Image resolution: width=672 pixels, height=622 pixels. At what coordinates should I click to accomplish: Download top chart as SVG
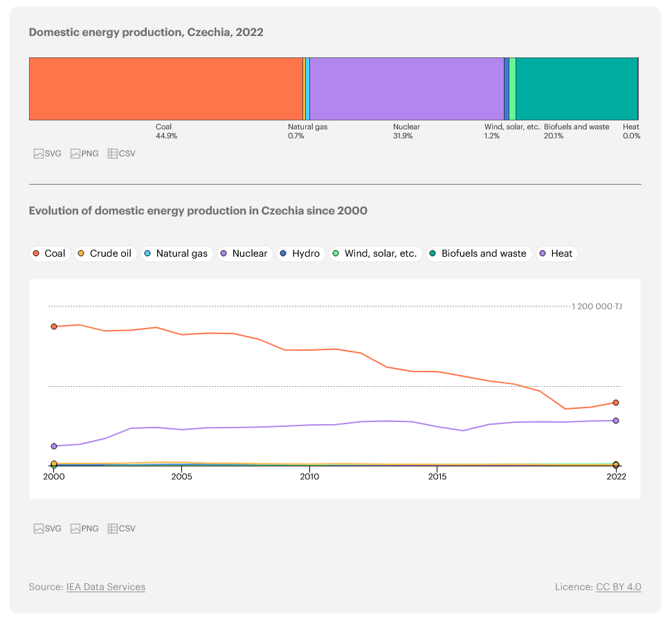tap(48, 154)
